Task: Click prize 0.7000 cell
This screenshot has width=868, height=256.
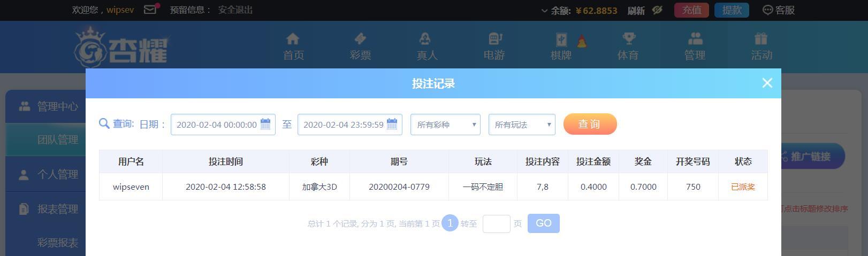Action: [x=643, y=187]
